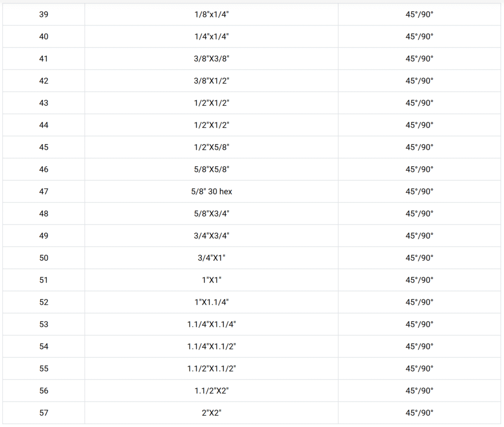Select the 5/8"X5/8" size cell
Screen dimensions: 504x427
point(212,169)
